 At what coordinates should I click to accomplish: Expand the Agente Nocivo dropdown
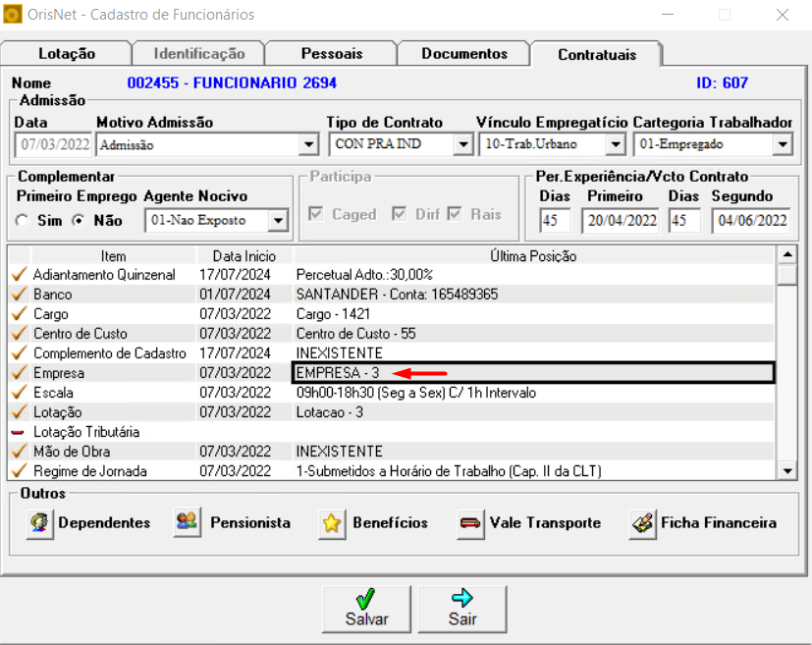tap(278, 221)
